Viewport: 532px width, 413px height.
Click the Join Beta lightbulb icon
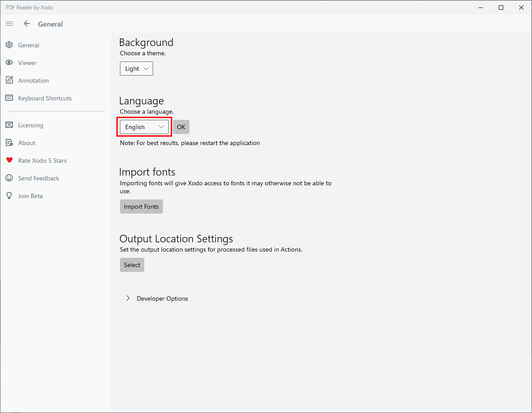click(x=9, y=196)
